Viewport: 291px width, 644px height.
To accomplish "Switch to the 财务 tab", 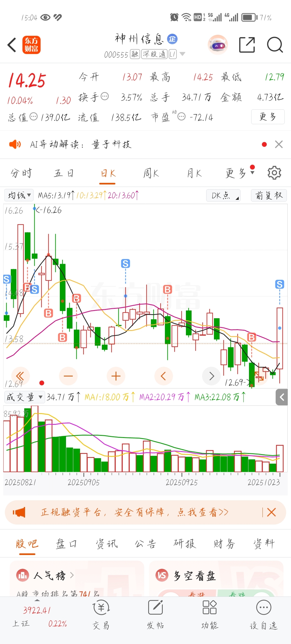I will [x=224, y=544].
